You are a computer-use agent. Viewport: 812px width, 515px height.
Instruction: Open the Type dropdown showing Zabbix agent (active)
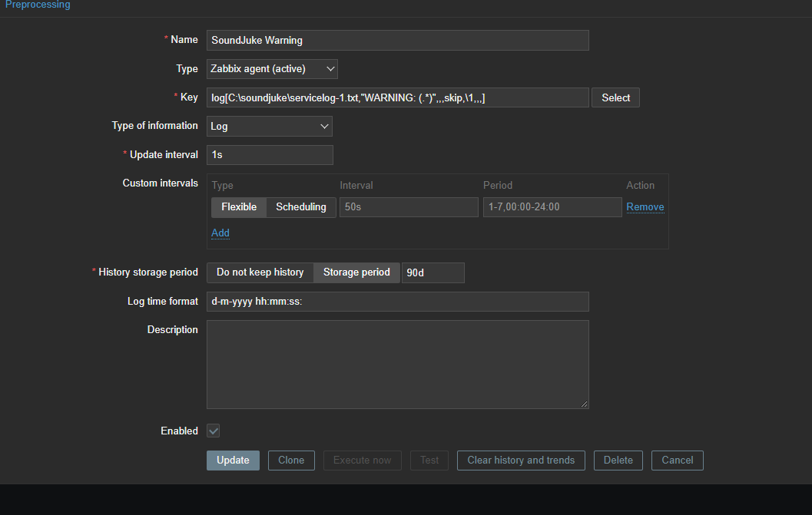271,68
